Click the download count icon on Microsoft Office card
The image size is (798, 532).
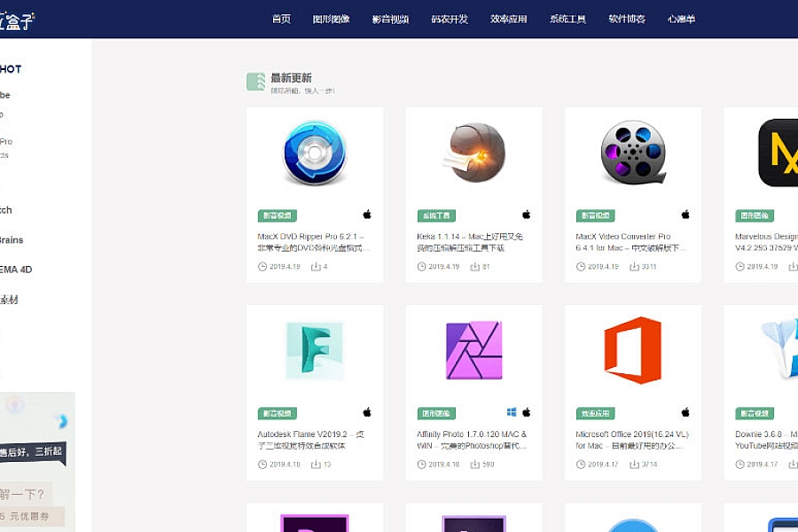(634, 465)
